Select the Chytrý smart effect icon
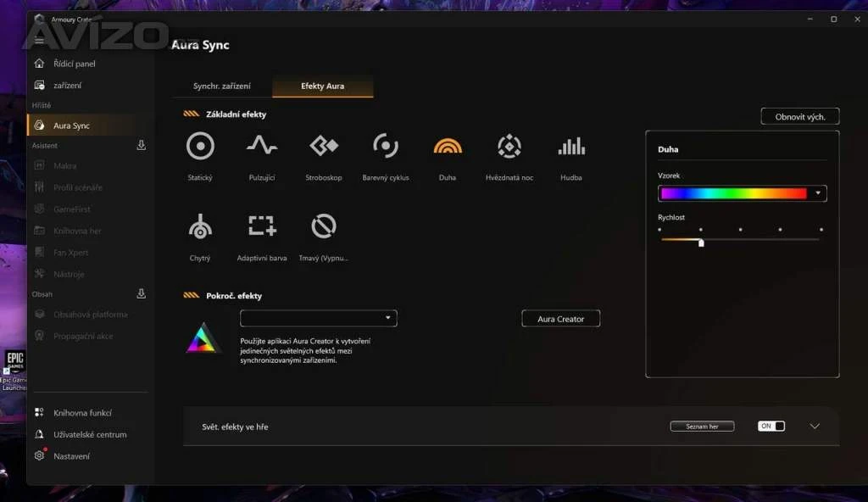This screenshot has height=502, width=868. [x=200, y=226]
